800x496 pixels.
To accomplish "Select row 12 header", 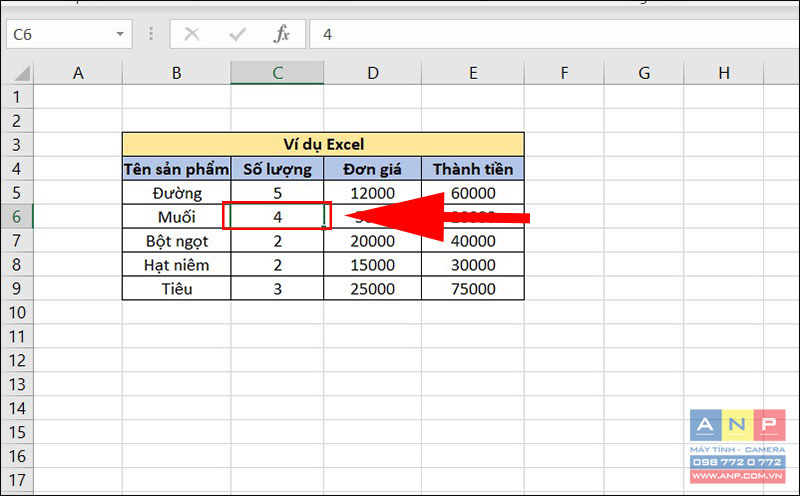I will point(17,360).
